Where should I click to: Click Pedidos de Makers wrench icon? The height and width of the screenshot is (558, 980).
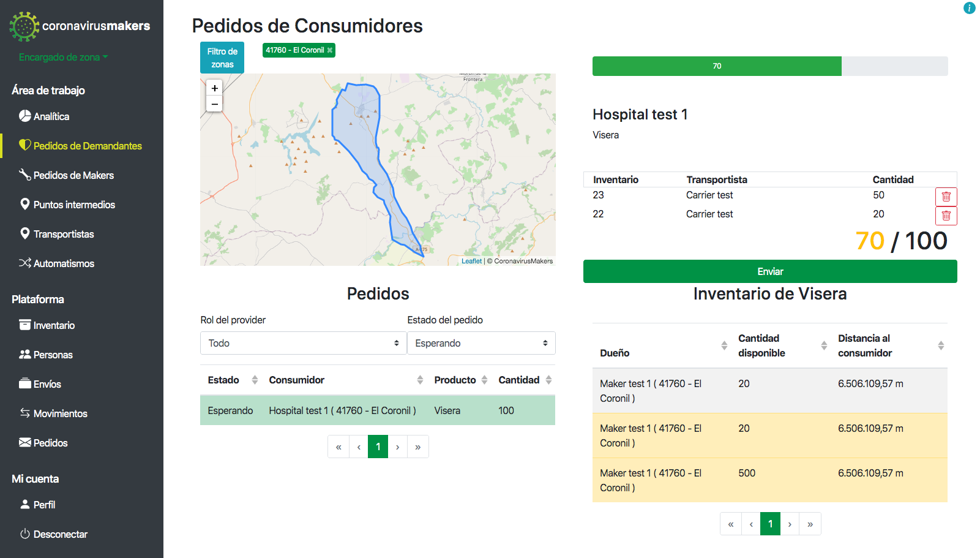(x=25, y=175)
